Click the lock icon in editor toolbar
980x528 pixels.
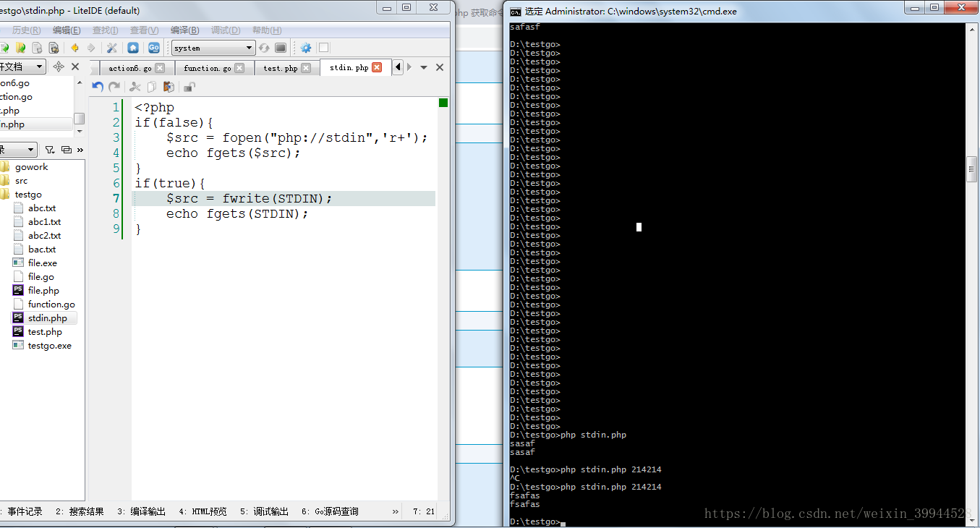189,87
